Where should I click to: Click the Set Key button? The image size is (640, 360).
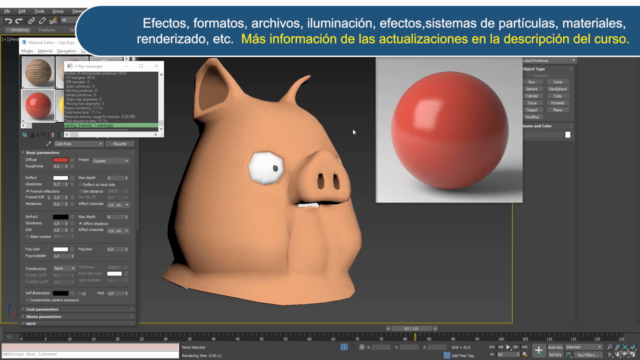[555, 355]
